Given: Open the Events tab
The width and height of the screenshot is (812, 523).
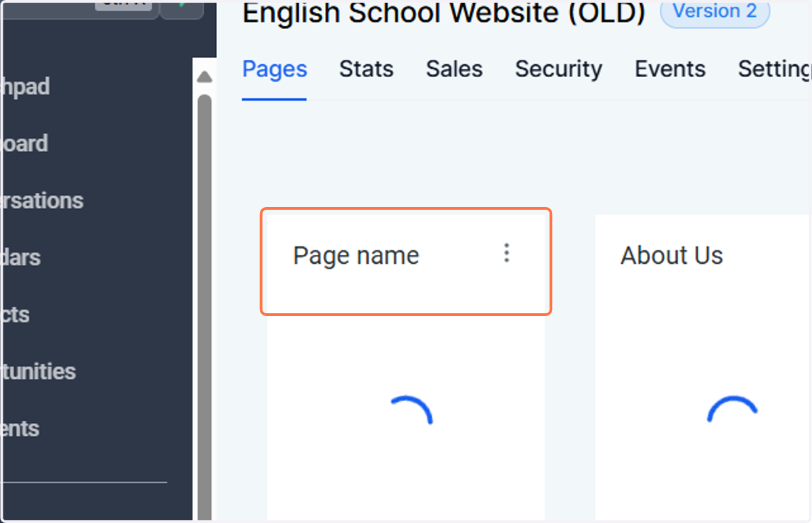Looking at the screenshot, I should pyautogui.click(x=671, y=69).
